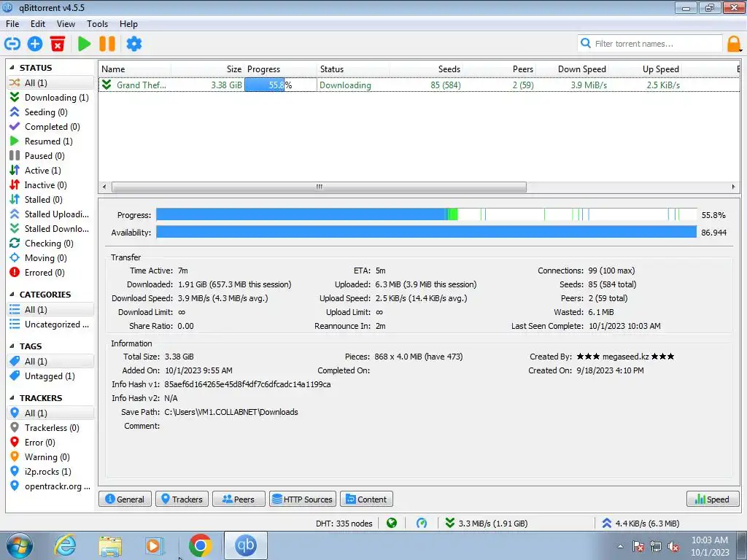The image size is (747, 560).
Task: Sort by Seeds column header
Action: pos(426,69)
